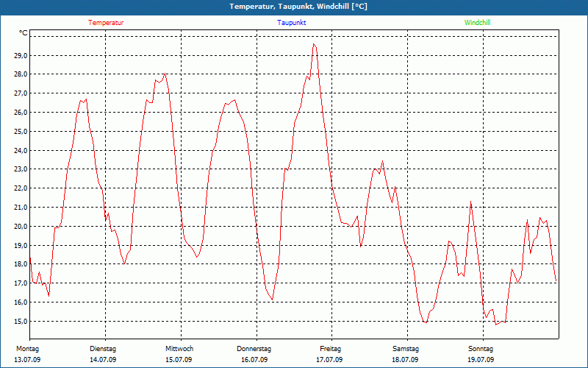Click the Sonntag day label

481,349
